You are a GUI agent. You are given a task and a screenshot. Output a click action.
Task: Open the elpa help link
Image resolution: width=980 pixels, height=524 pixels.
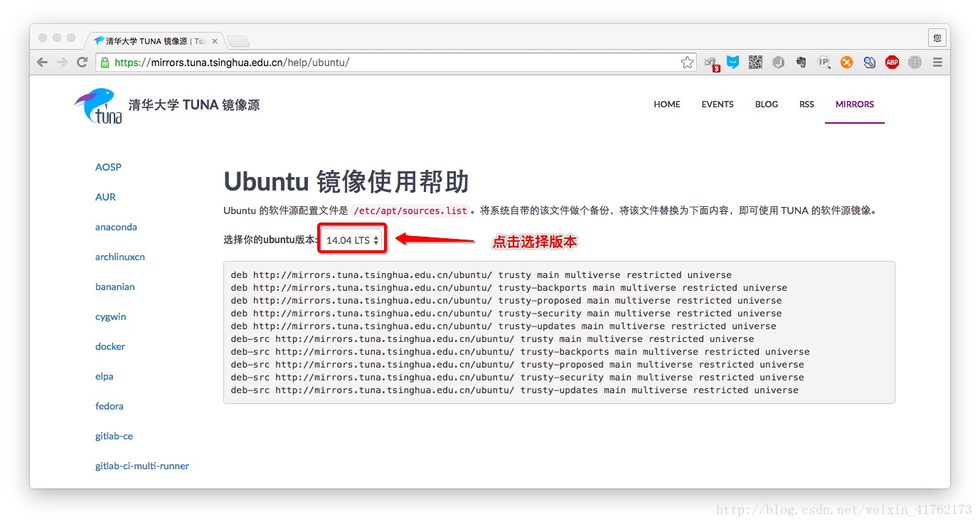click(105, 376)
